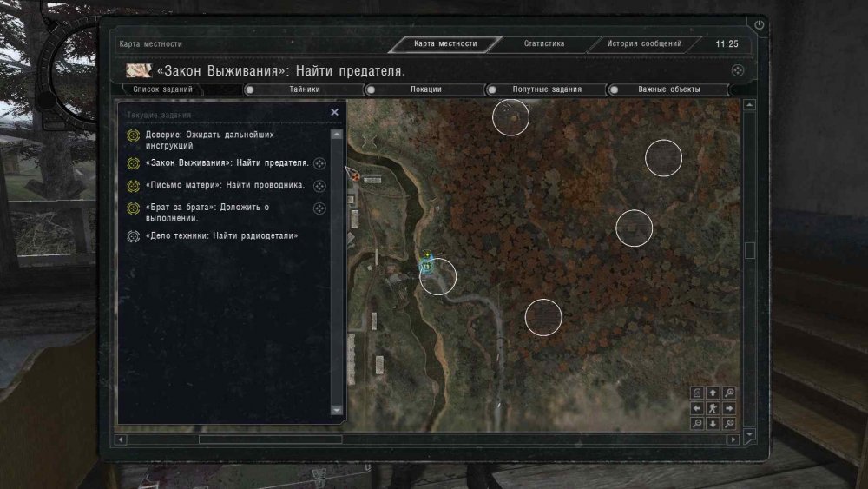Click the 11:25 clock display

tap(727, 43)
